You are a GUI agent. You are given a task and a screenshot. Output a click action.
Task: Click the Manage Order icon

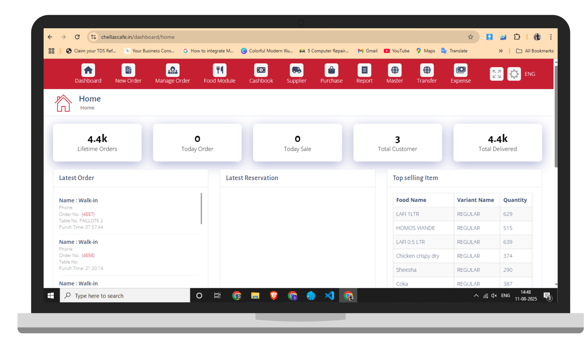(x=172, y=70)
